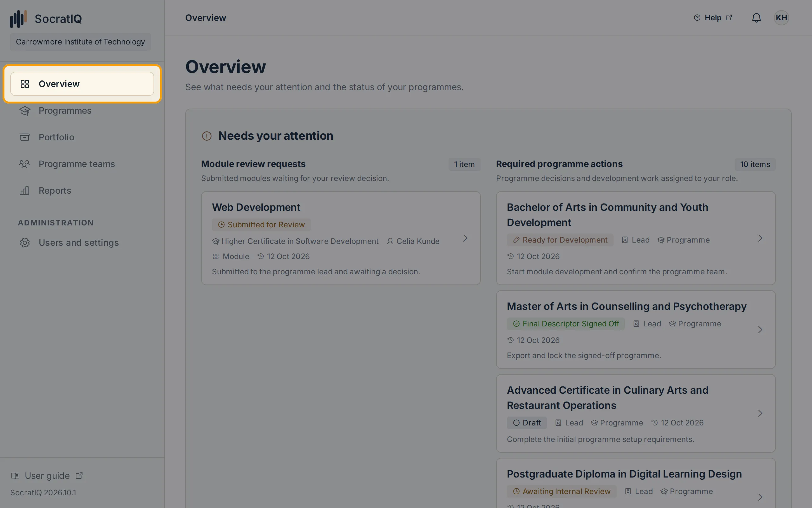The width and height of the screenshot is (812, 508).
Task: Click the Programmes graduation cap icon
Action: click(25, 110)
